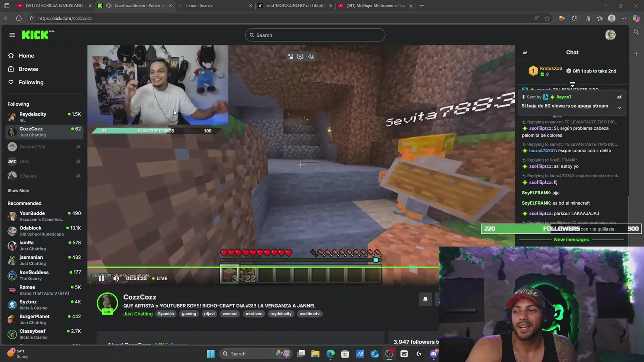
Task: Open Syztmz recommended channel
Action: click(44, 305)
